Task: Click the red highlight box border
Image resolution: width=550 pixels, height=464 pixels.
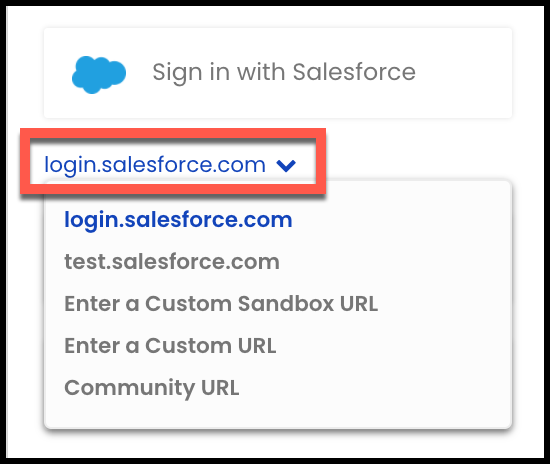Action: tap(173, 133)
